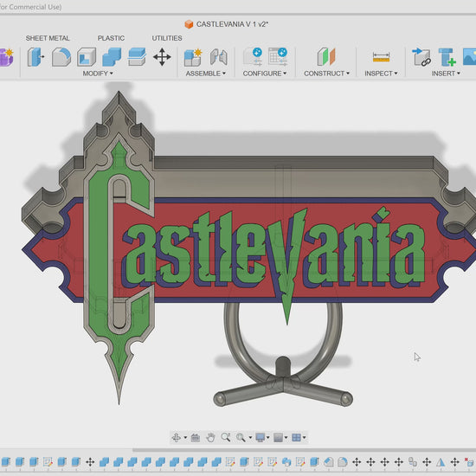This screenshot has height=476, width=476.
Task: Select the Press Pull tool
Action: point(35,57)
